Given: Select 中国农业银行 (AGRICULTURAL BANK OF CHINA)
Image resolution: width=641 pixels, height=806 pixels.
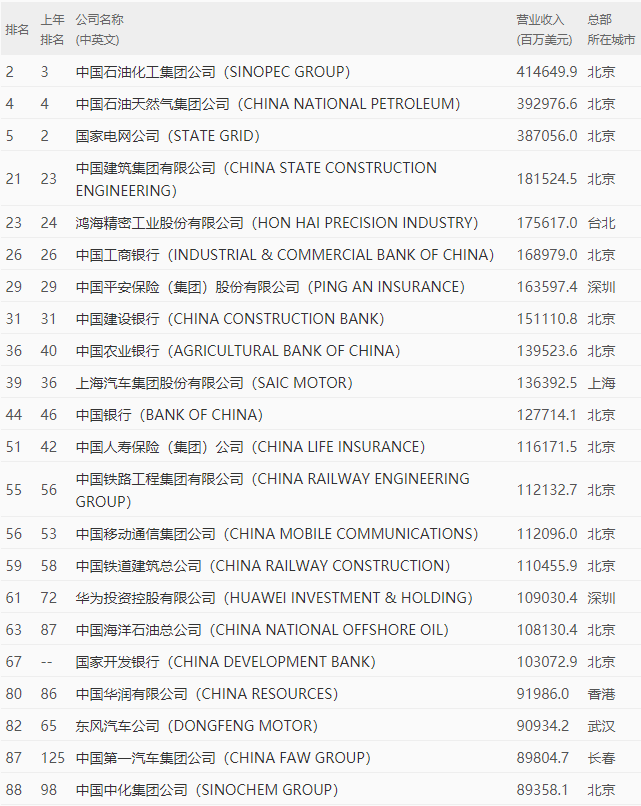Looking at the screenshot, I should (237, 351).
